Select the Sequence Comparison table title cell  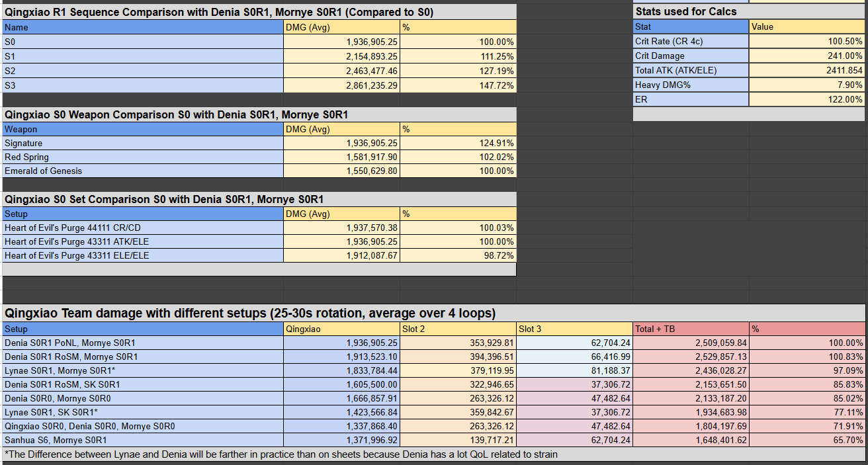pyautogui.click(x=259, y=12)
